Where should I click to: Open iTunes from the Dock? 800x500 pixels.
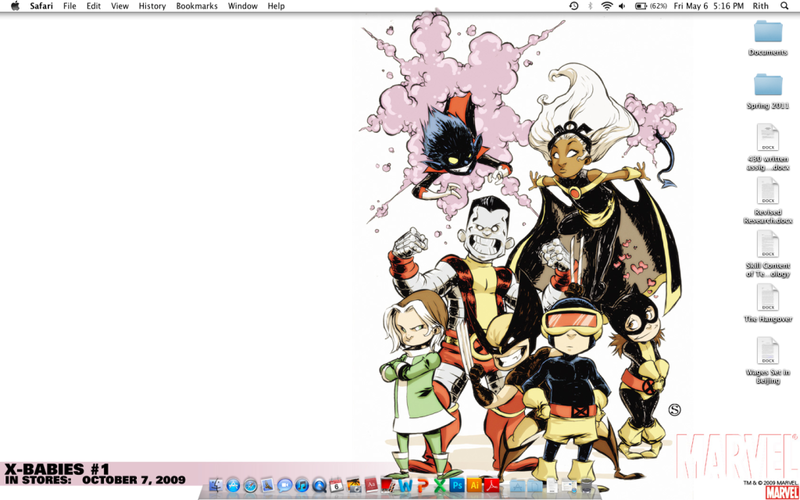pyautogui.click(x=302, y=485)
